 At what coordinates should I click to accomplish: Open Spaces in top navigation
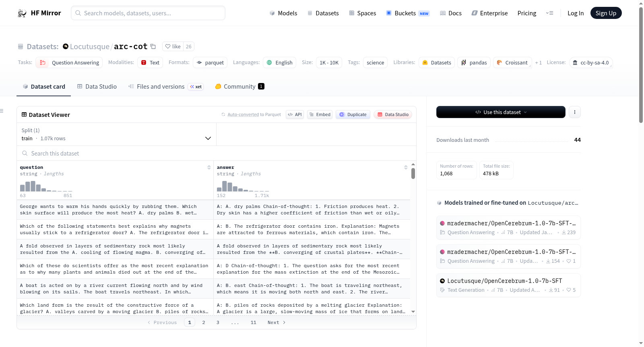[x=362, y=13]
